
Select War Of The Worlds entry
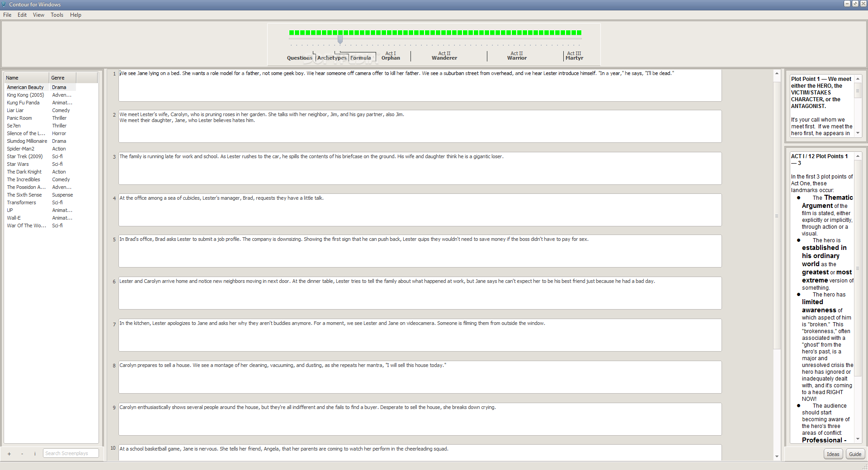pos(40,226)
